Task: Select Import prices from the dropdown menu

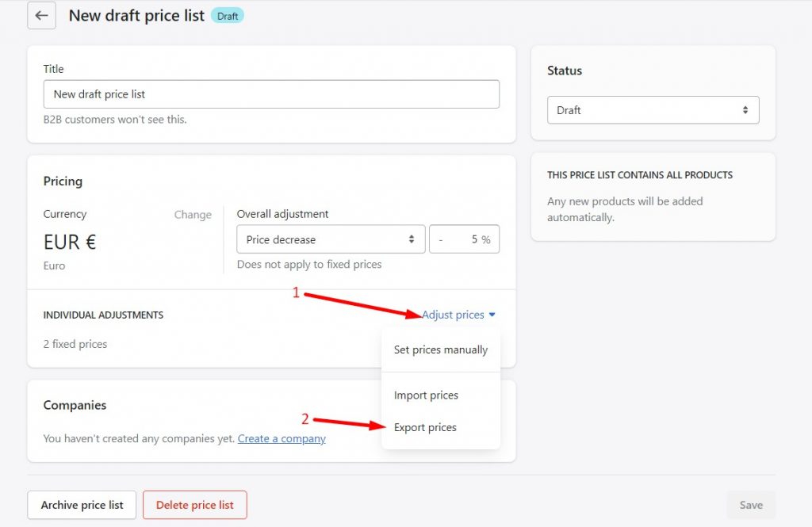Action: point(427,395)
